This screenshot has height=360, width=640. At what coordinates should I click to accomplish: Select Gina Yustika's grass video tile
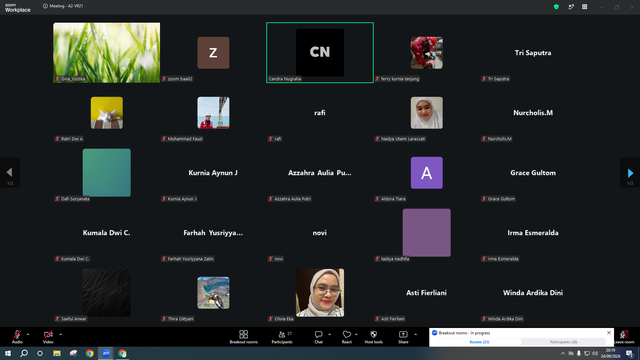pyautogui.click(x=107, y=53)
